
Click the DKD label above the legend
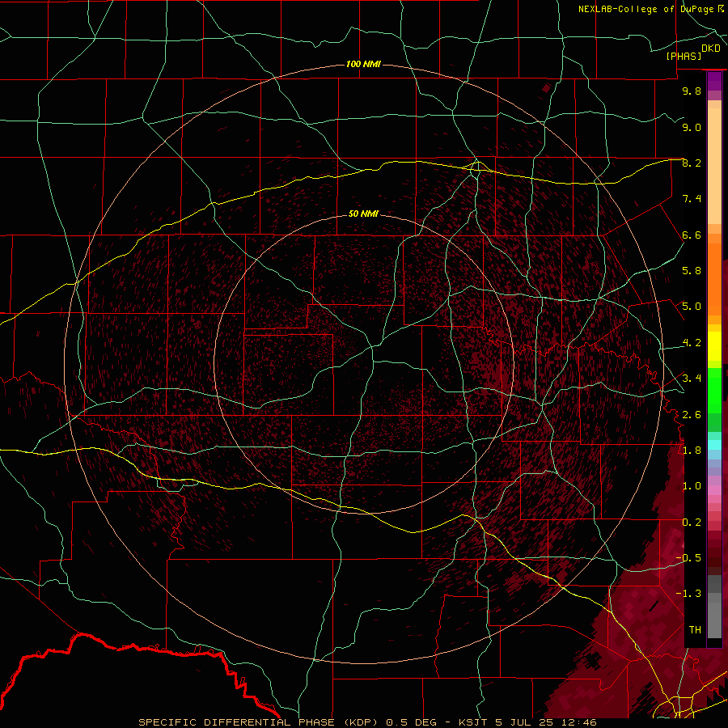point(710,49)
